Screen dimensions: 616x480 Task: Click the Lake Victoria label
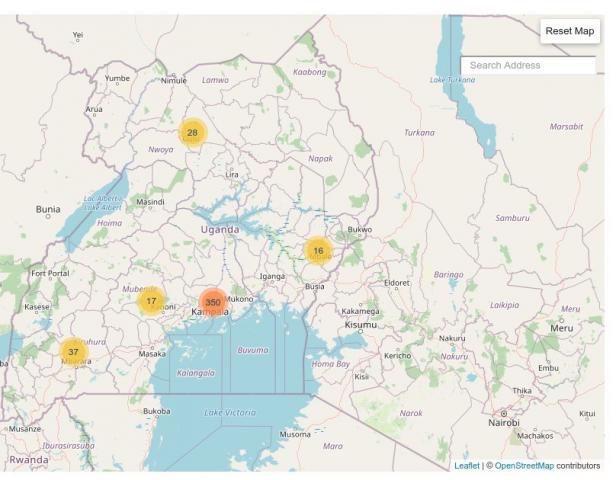230,412
